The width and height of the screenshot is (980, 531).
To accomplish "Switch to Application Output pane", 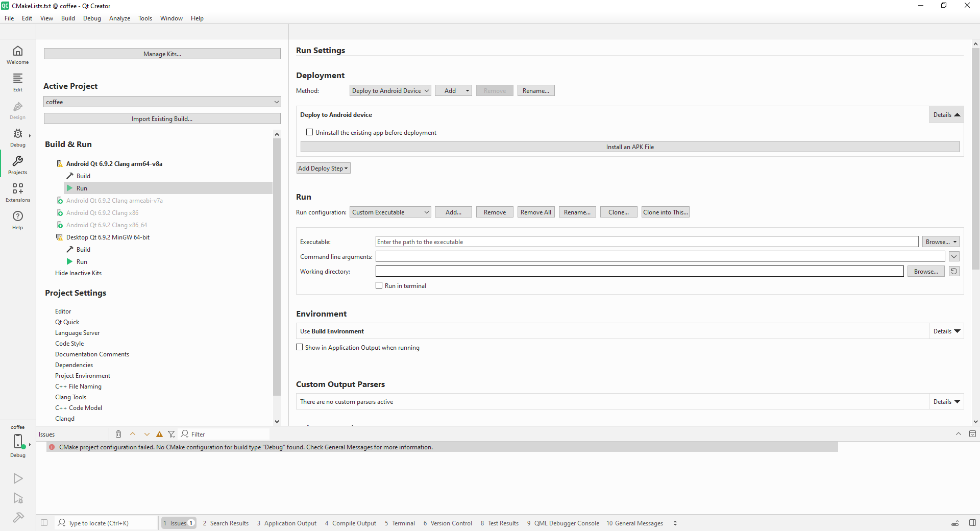I will [286, 523].
